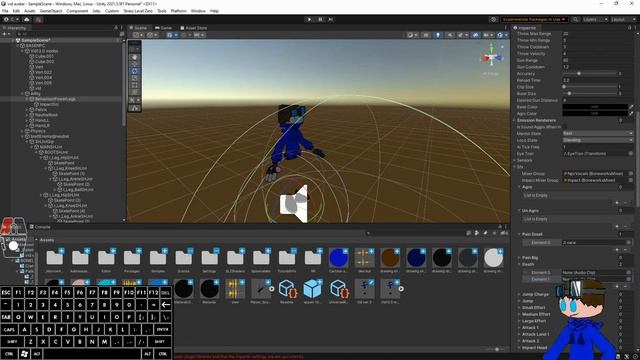The image size is (640, 360).
Task: Open scene camera settings icon
Action: [487, 35]
